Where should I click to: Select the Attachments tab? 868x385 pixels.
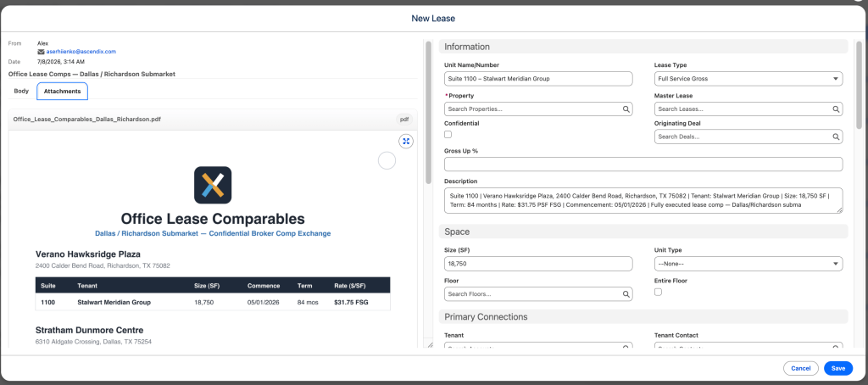63,91
